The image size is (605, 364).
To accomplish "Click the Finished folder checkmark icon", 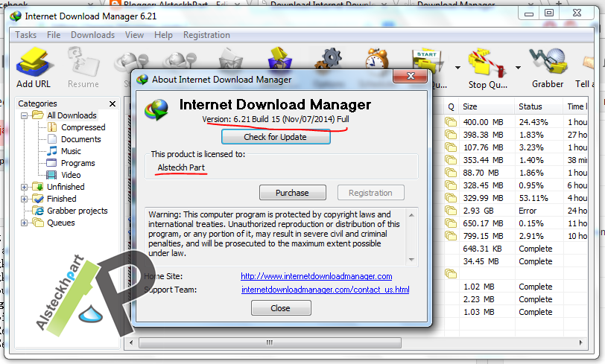I will click(x=38, y=199).
